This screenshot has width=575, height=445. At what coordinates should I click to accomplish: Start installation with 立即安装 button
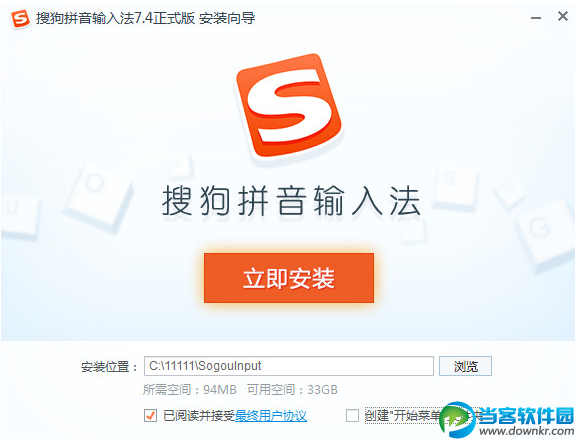pos(289,278)
